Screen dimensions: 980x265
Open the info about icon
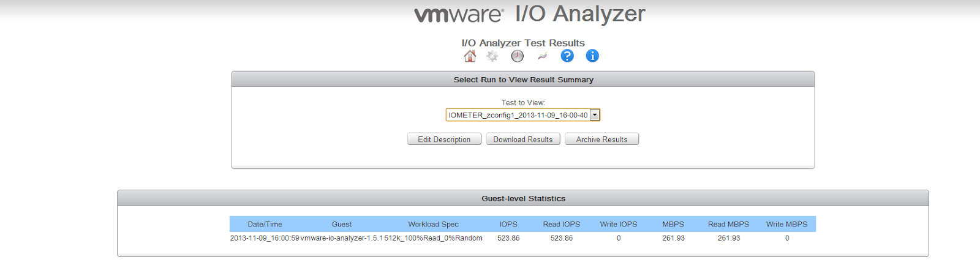tap(592, 56)
